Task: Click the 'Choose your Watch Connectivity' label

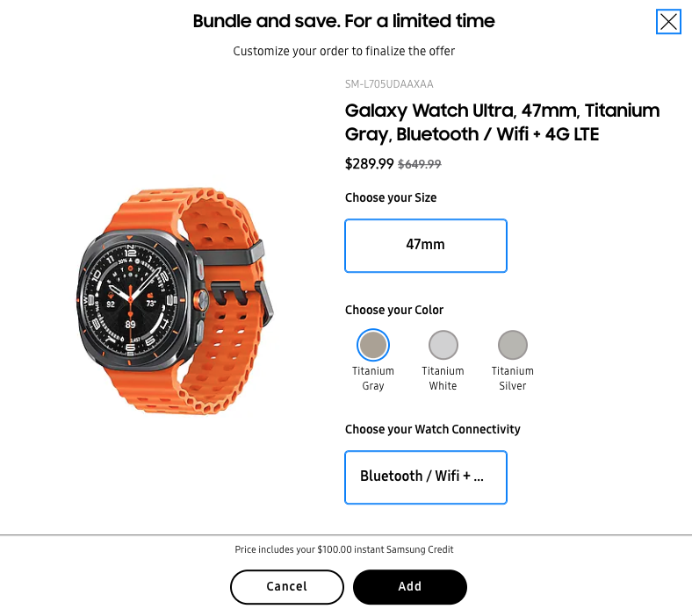Action: click(433, 429)
